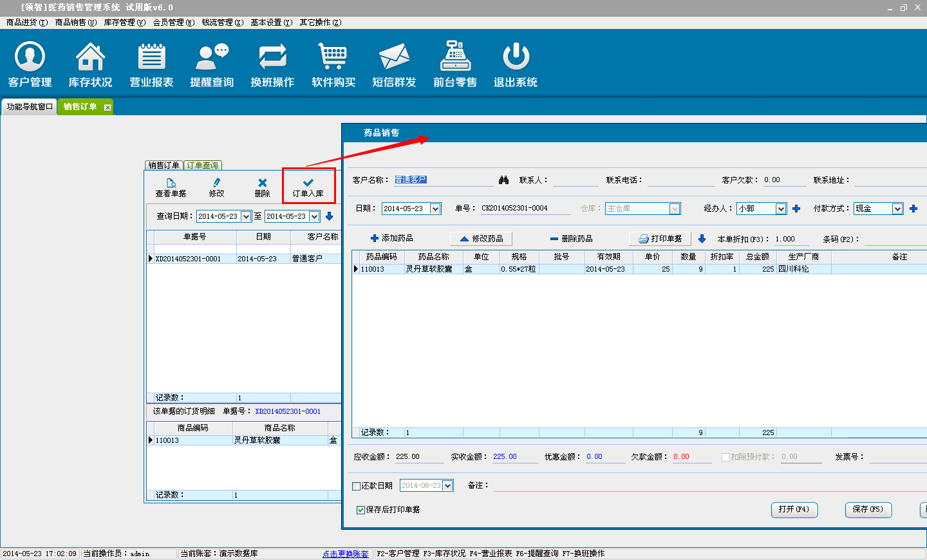Click the 保存(F5) button

pos(868,509)
